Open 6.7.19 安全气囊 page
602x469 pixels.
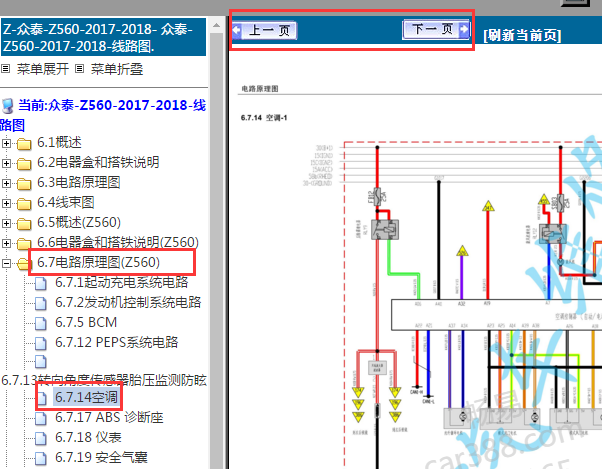click(101, 457)
